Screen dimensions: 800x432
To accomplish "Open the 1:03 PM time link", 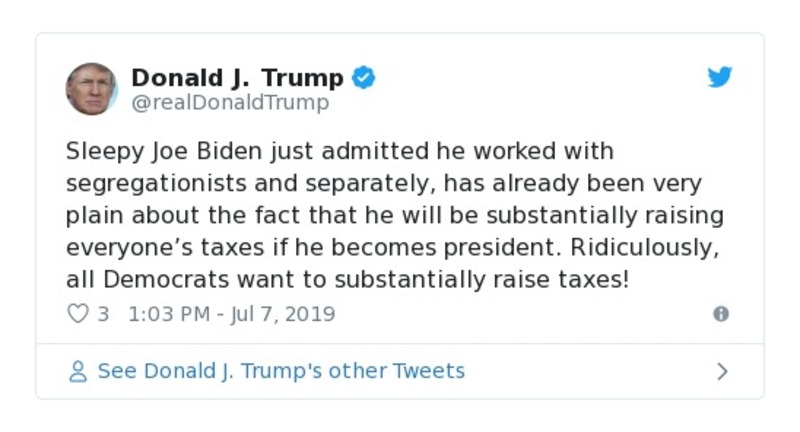I will [169, 314].
